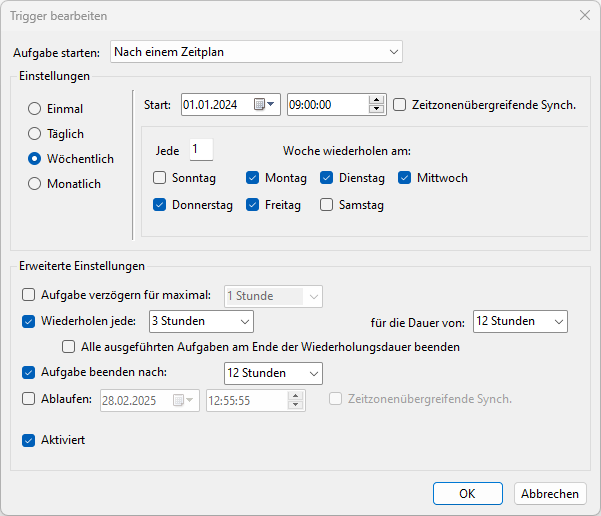Uncheck the Wiederholen jede checkbox
The height and width of the screenshot is (516, 601).
(28, 321)
